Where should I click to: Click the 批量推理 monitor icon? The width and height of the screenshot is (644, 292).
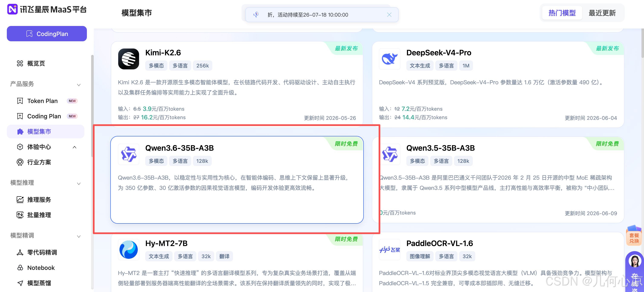tap(20, 215)
